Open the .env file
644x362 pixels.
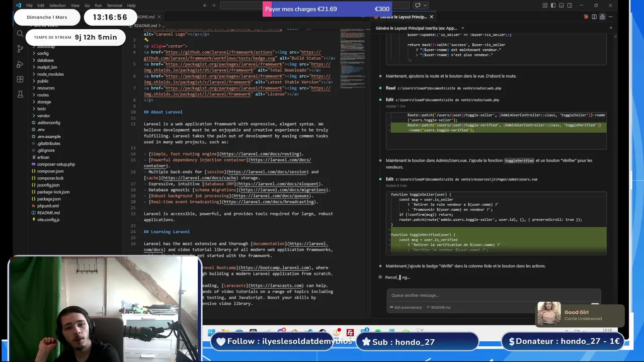click(x=41, y=130)
